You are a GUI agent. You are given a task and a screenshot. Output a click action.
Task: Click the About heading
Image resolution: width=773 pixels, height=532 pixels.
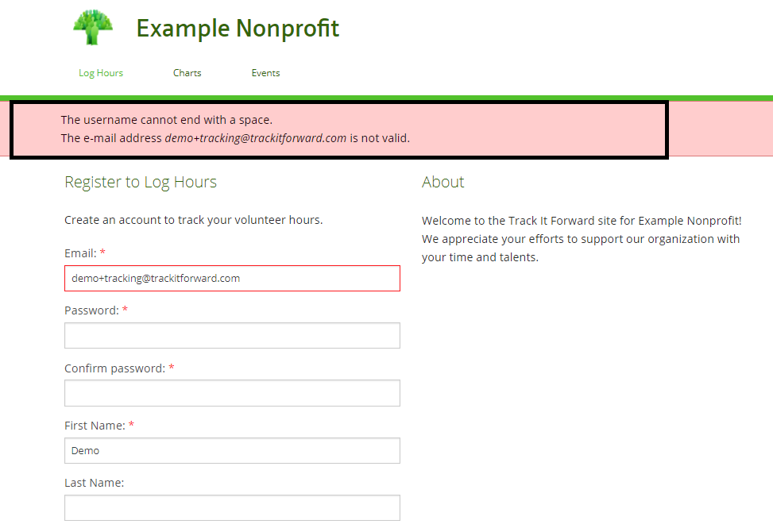pyautogui.click(x=443, y=182)
